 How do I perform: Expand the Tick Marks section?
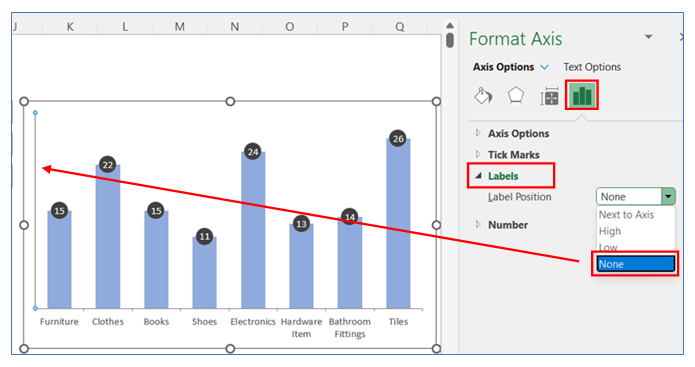(x=508, y=155)
